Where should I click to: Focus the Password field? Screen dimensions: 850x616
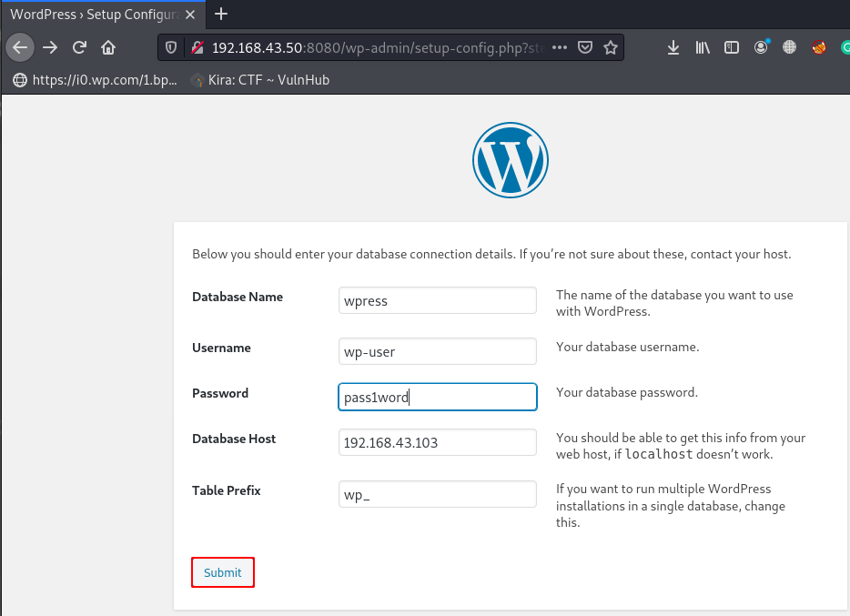click(438, 397)
